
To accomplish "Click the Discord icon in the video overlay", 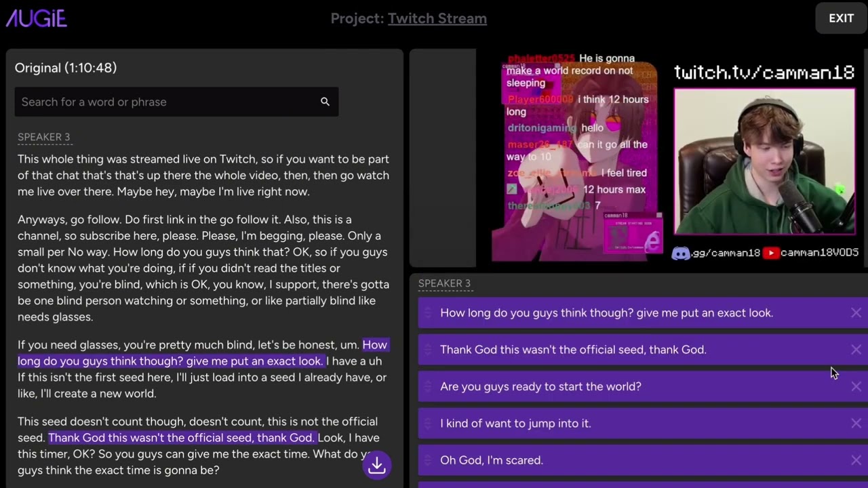I will pyautogui.click(x=680, y=253).
